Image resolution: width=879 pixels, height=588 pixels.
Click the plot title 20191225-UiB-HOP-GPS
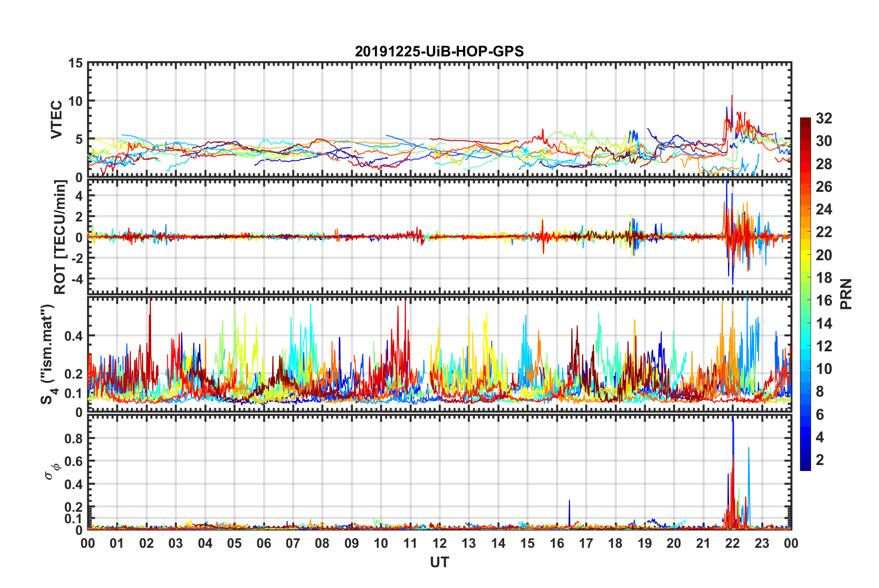coord(439,51)
